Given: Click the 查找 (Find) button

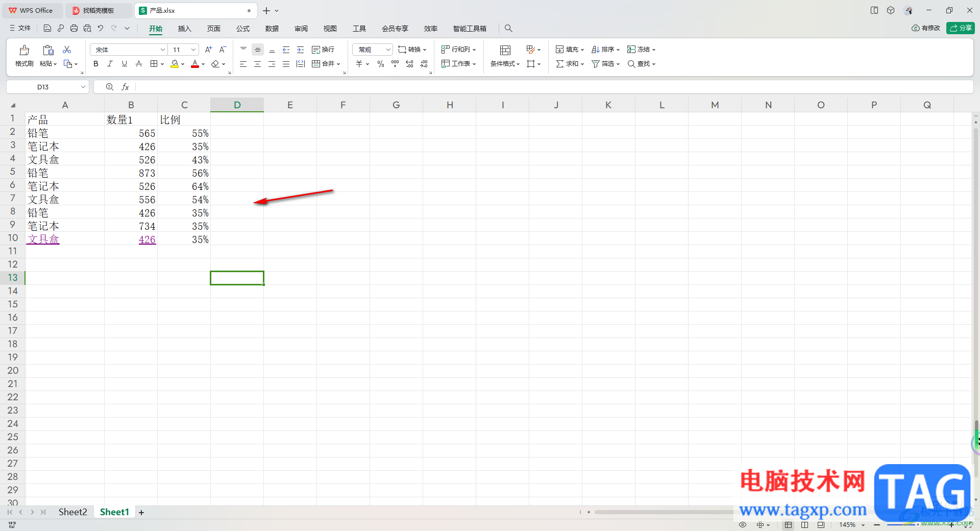Looking at the screenshot, I should pyautogui.click(x=641, y=64).
